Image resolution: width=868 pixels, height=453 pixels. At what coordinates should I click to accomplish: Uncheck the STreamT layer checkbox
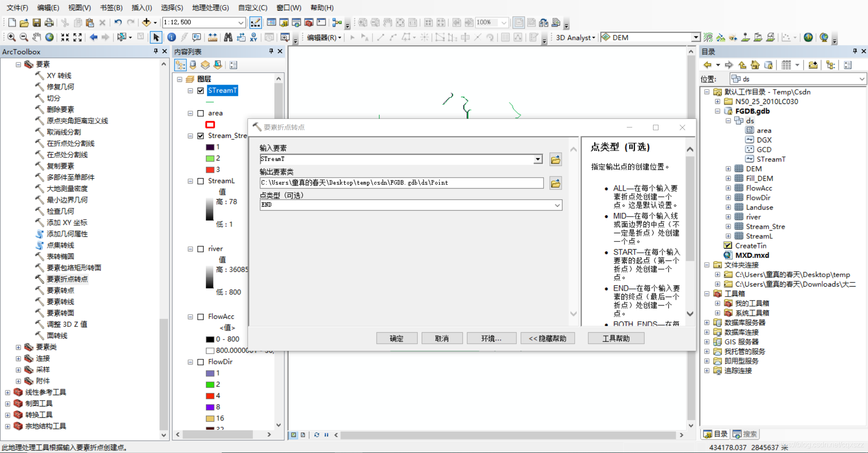200,90
